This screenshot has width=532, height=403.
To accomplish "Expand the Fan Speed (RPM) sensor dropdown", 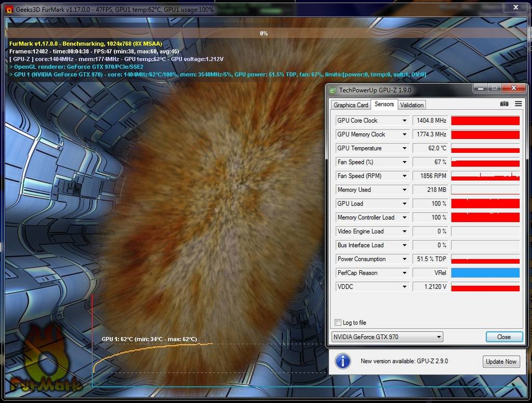I will 404,176.
